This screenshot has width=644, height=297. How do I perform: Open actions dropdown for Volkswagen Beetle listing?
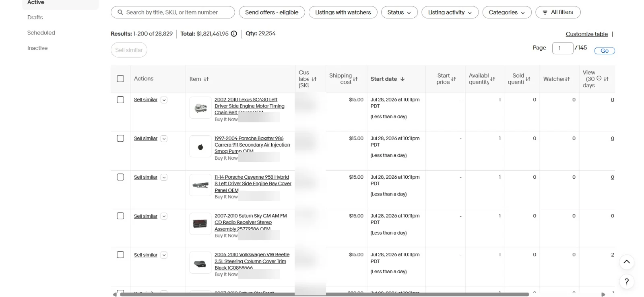click(x=164, y=255)
